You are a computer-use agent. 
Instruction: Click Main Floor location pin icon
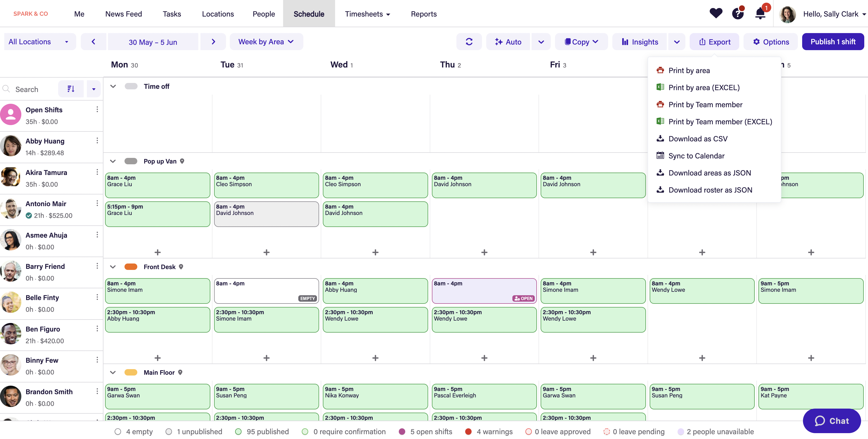180,372
